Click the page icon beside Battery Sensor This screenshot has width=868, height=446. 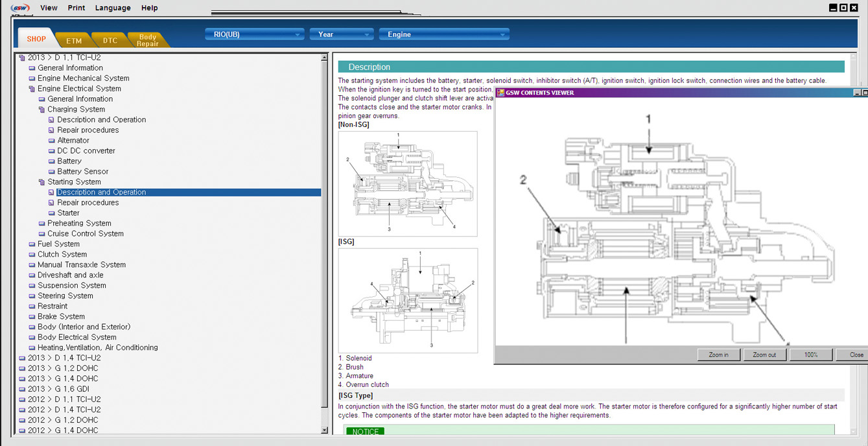coord(51,172)
